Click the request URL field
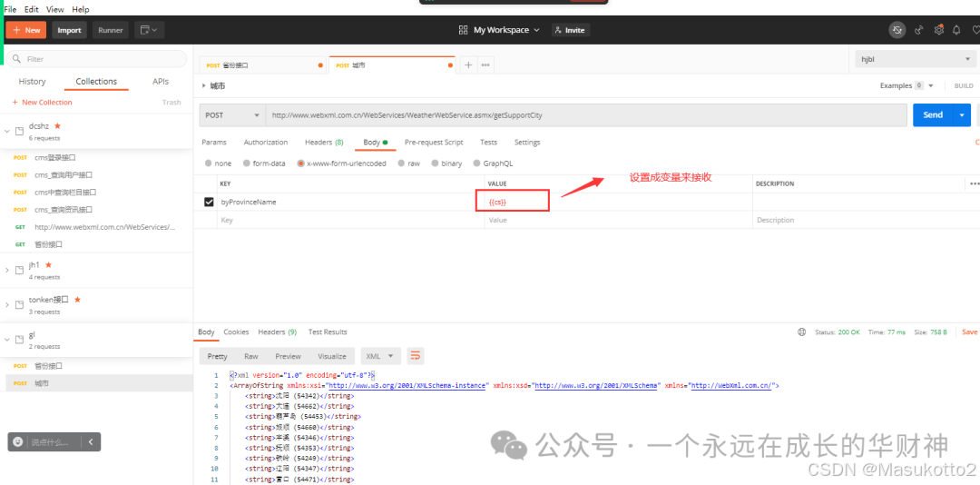This screenshot has height=485, width=980. pyautogui.click(x=586, y=115)
